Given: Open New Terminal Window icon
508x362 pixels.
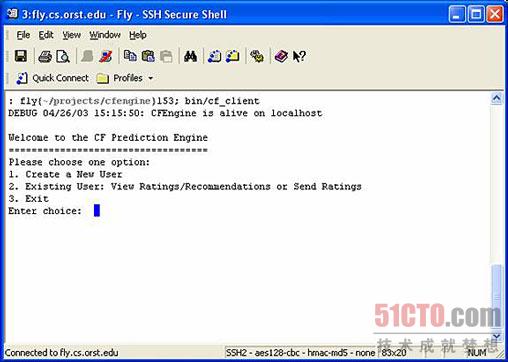Looking at the screenshot, I should pyautogui.click(x=214, y=56).
